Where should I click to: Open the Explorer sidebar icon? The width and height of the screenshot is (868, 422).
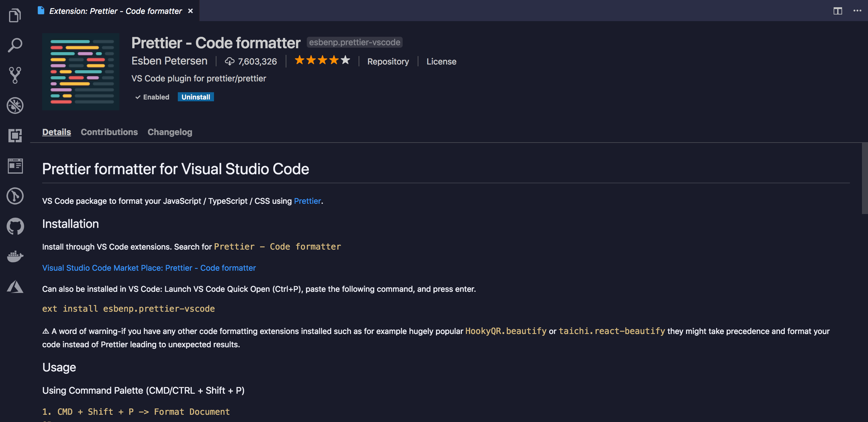coord(15,15)
